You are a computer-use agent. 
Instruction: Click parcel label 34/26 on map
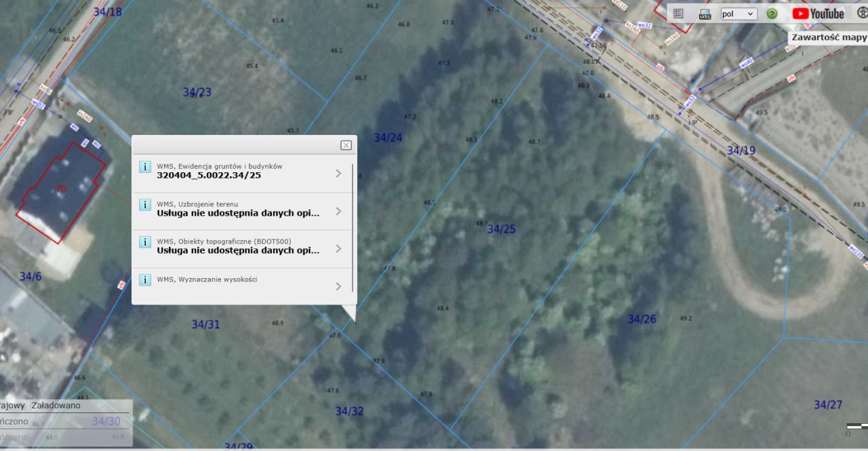[x=642, y=319]
